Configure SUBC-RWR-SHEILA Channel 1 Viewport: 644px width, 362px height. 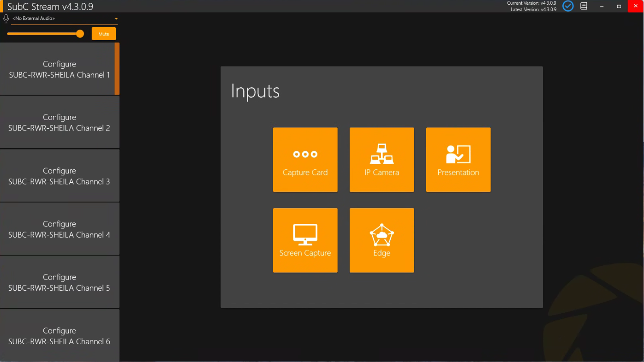coord(59,69)
